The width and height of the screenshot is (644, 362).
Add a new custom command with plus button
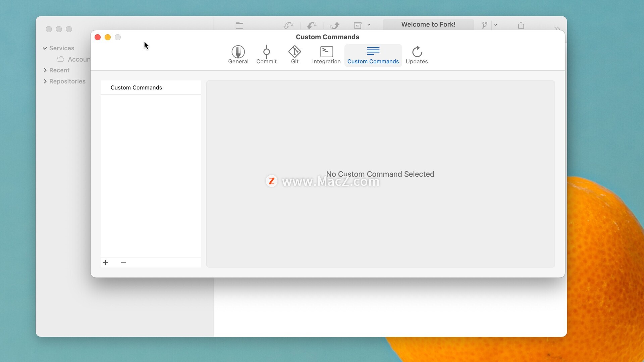pyautogui.click(x=106, y=262)
